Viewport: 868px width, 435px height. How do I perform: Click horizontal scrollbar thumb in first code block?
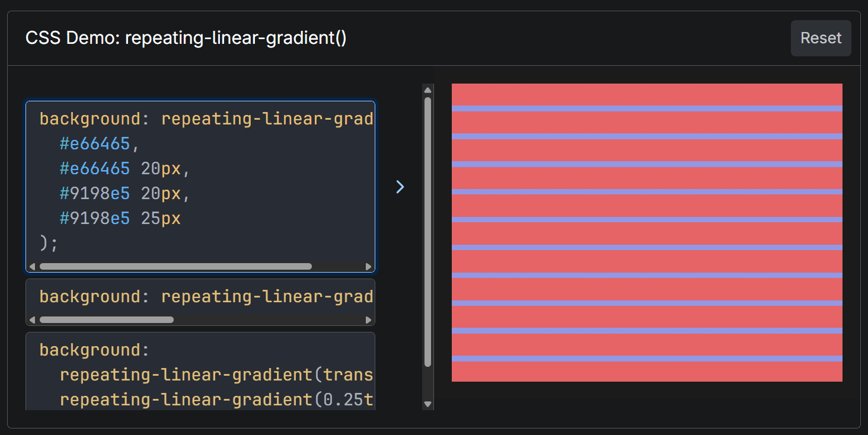click(x=175, y=267)
